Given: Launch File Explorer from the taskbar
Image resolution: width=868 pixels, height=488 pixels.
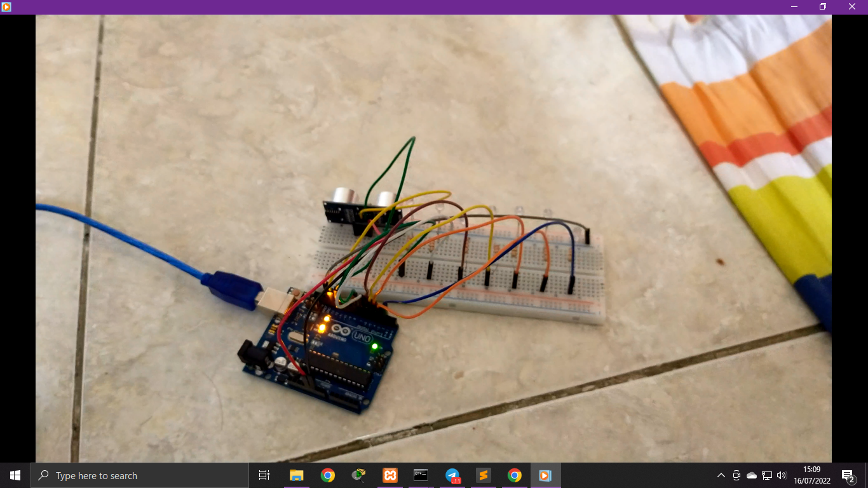Looking at the screenshot, I should pyautogui.click(x=296, y=475).
